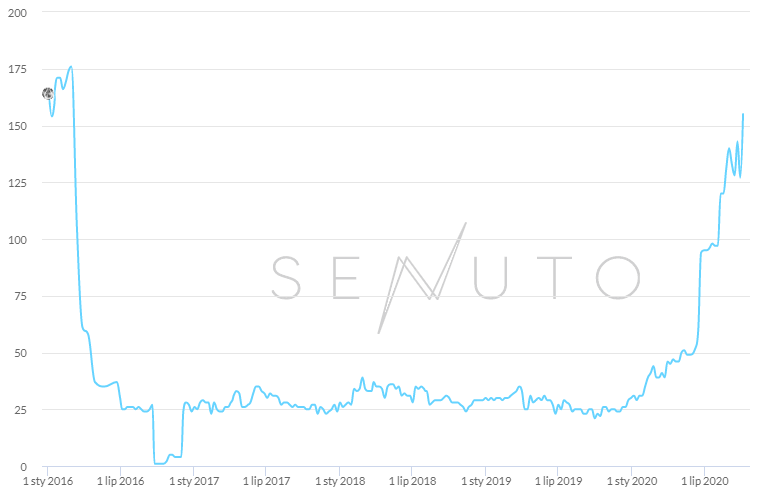Click the round marker icon at chart start
The width and height of the screenshot is (763, 503).
(47, 93)
